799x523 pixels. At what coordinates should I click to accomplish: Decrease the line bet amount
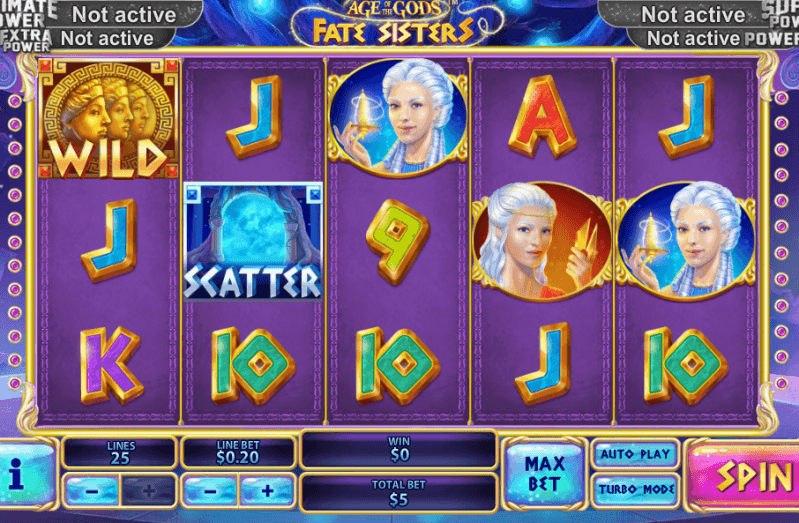210,491
